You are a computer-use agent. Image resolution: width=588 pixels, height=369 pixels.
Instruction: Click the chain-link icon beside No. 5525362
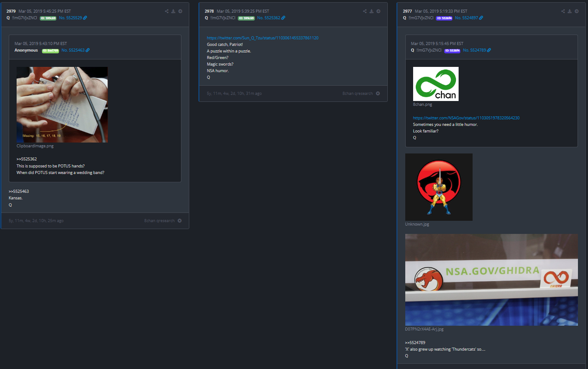[x=283, y=18]
